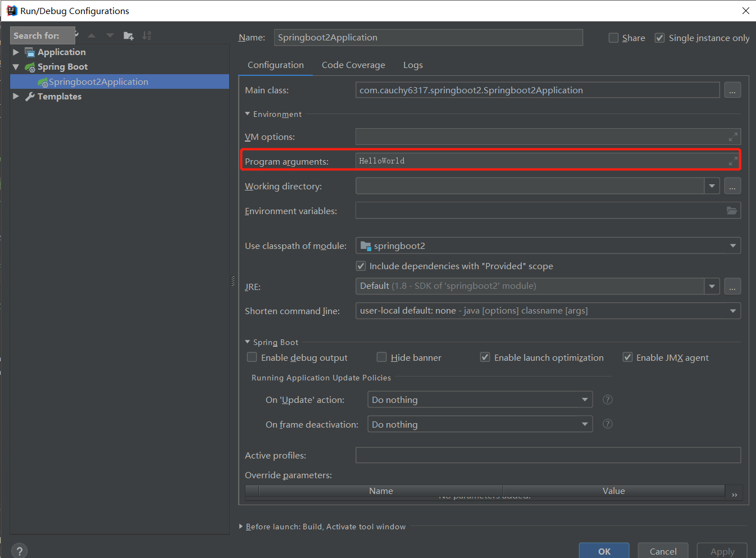Click the move configuration down arrow
This screenshot has width=756, height=558.
[110, 35]
